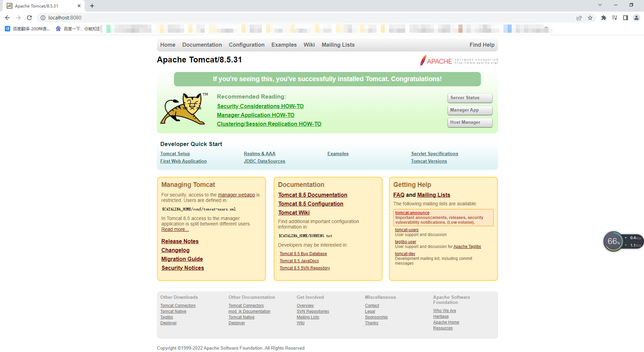Open the Migration Guide link
Screen dimensions: 644x352
tap(182, 259)
